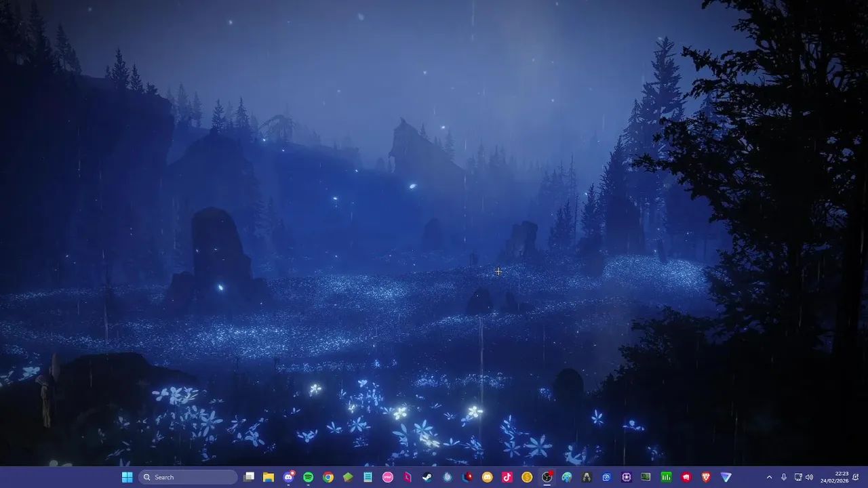Open the green block launcher icon
This screenshot has width=868, height=488.
click(348, 477)
